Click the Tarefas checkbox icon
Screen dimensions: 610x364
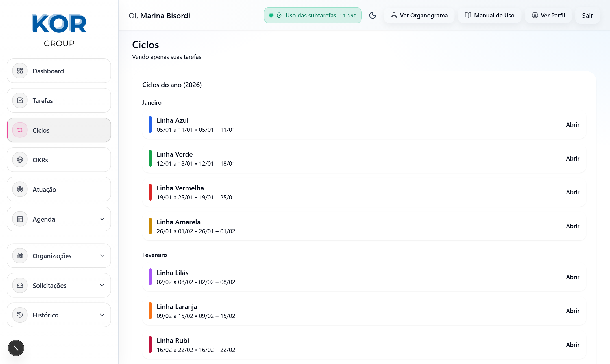tap(20, 100)
